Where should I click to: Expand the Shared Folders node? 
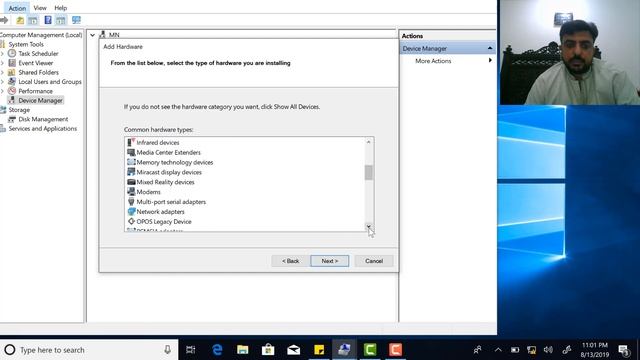(x=2, y=72)
